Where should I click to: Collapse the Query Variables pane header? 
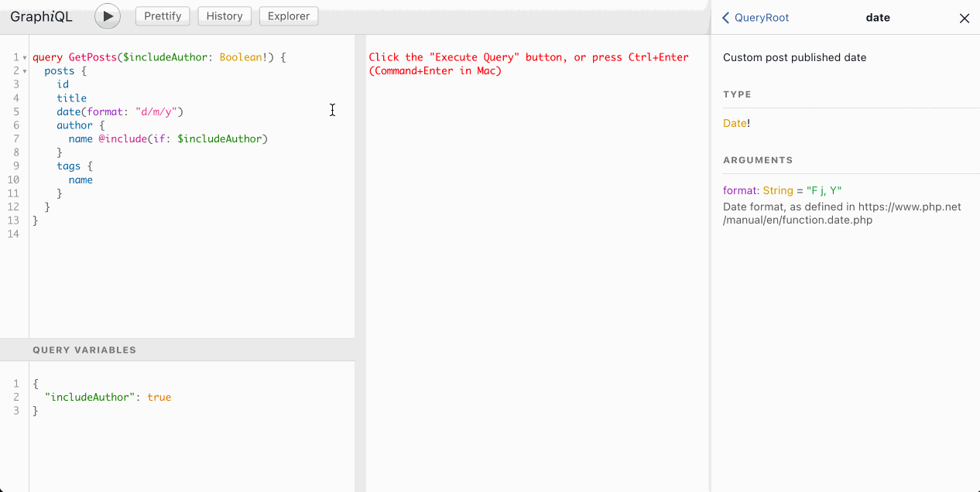pos(177,350)
